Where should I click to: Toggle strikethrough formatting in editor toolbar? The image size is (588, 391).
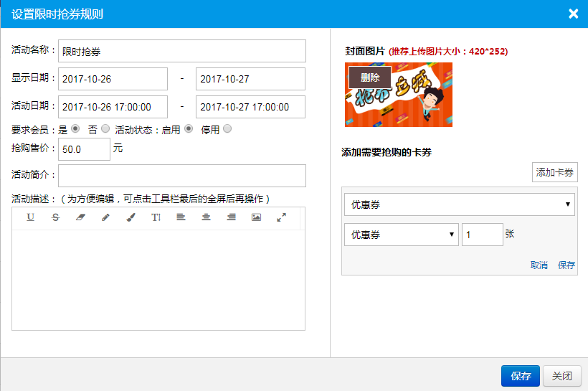[x=55, y=217]
